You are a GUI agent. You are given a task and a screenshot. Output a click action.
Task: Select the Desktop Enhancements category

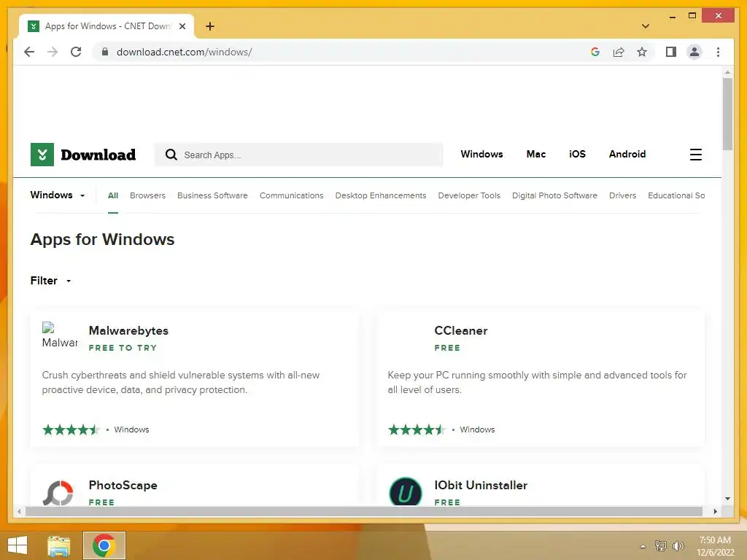click(x=381, y=195)
